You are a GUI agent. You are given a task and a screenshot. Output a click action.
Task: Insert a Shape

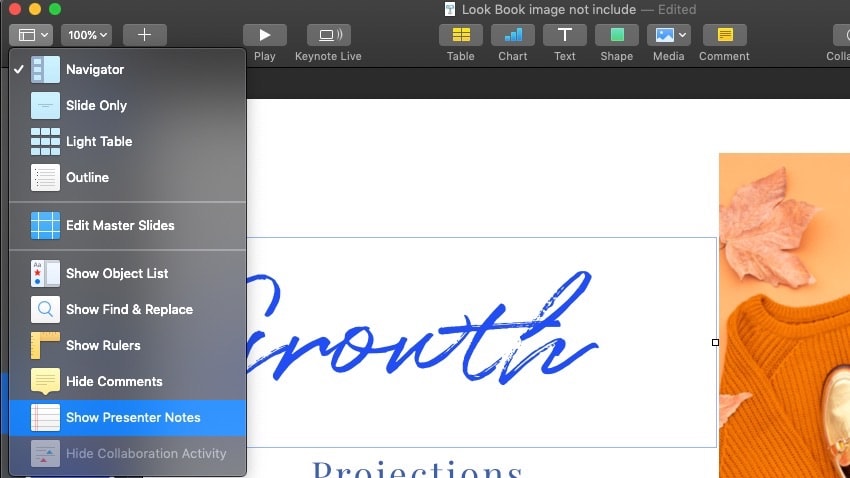coord(616,35)
